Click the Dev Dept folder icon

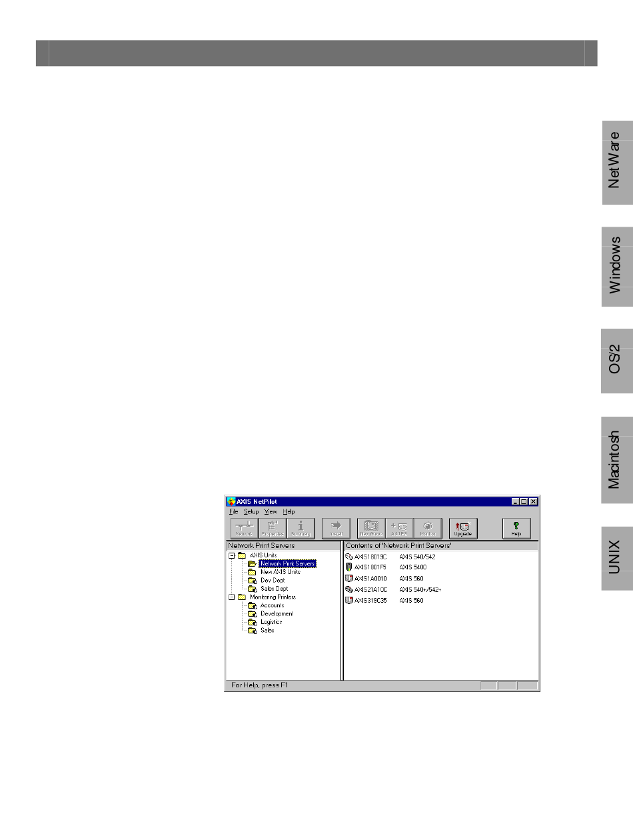(x=252, y=581)
